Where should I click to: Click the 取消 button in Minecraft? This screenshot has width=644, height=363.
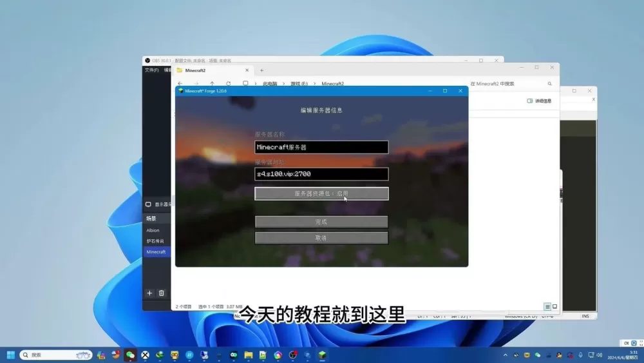(x=321, y=238)
